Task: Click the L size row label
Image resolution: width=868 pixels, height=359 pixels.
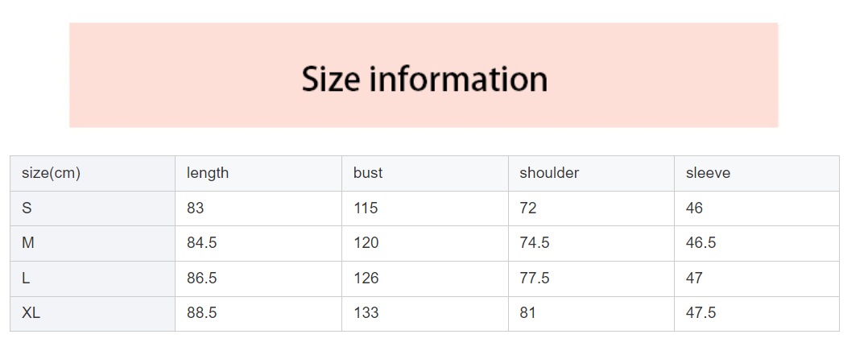Action: [26, 279]
